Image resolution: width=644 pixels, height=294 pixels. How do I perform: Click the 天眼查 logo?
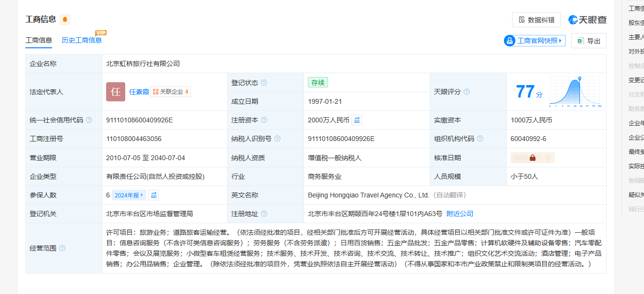point(588,20)
